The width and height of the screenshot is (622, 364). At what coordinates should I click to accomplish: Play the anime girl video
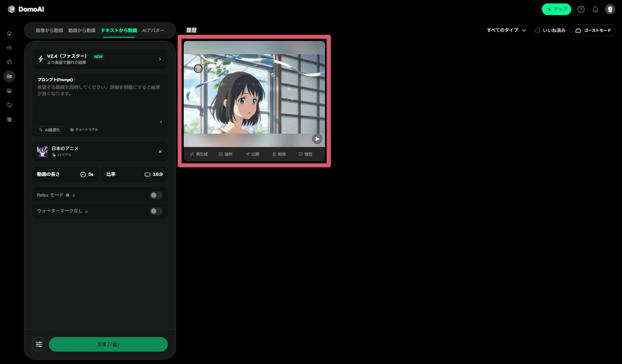[x=317, y=139]
